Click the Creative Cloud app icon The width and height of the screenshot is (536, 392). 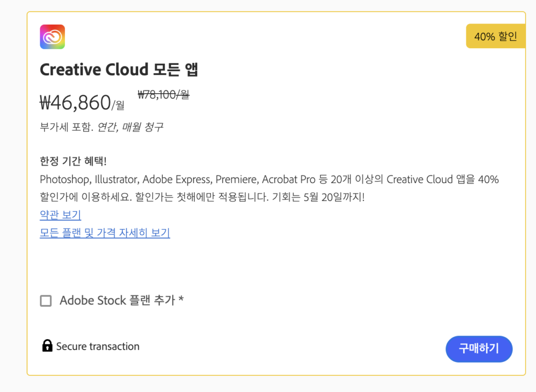tap(52, 37)
